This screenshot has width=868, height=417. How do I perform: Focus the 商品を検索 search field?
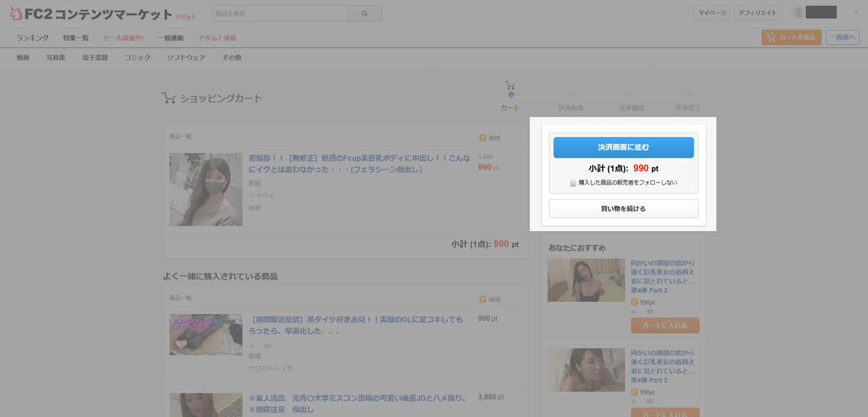pos(280,13)
